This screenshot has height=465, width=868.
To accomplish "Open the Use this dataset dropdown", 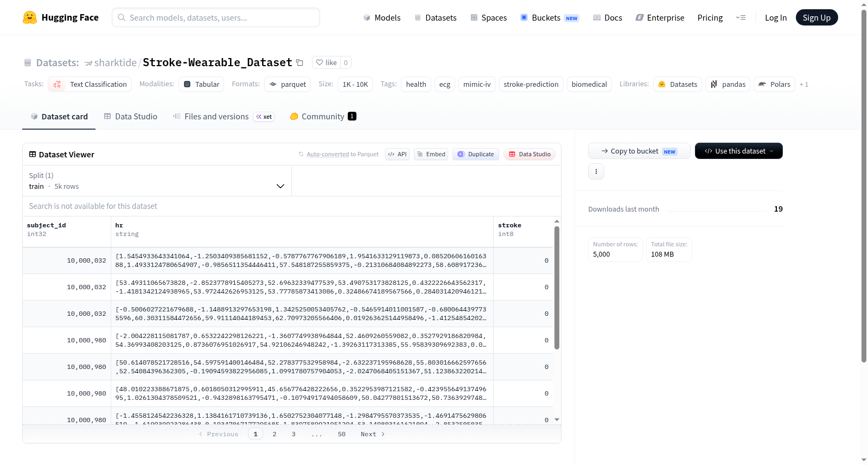I will tap(738, 151).
